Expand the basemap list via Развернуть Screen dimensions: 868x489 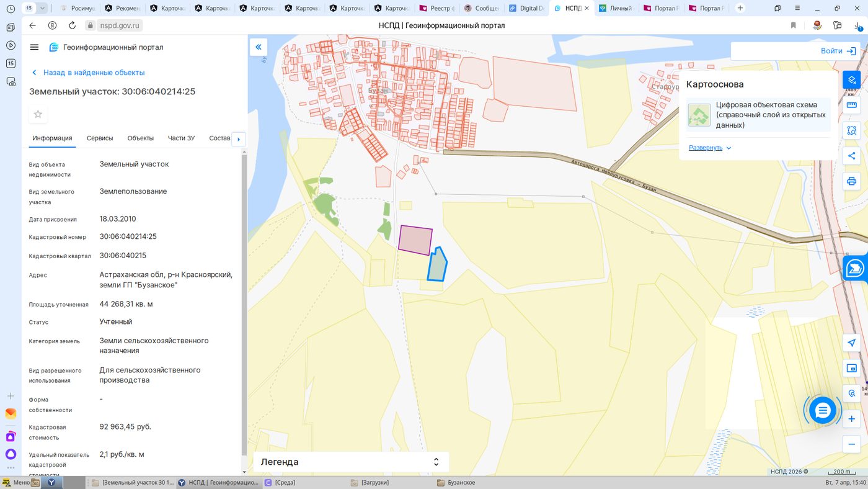point(710,148)
